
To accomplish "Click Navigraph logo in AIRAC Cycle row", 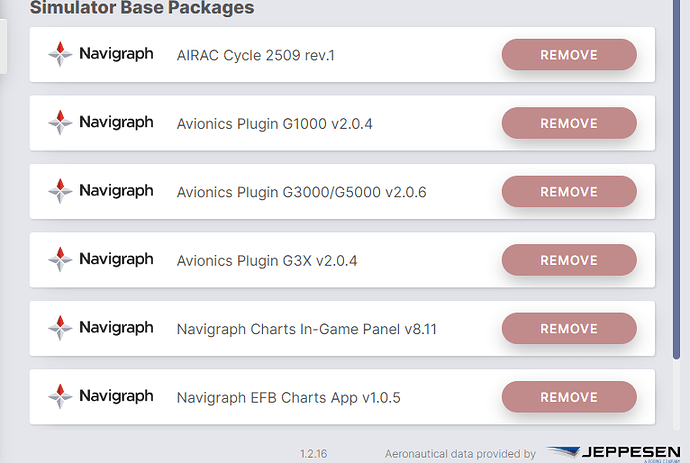I will 101,54.
